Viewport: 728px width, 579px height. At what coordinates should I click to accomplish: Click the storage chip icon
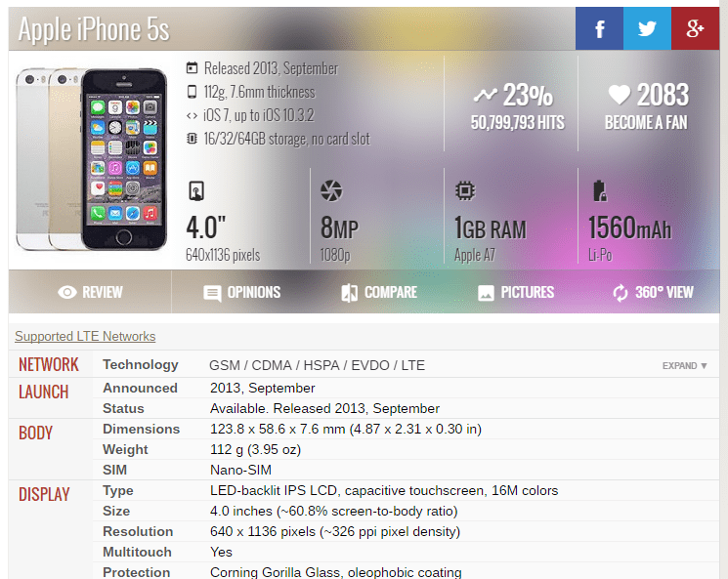(x=192, y=139)
